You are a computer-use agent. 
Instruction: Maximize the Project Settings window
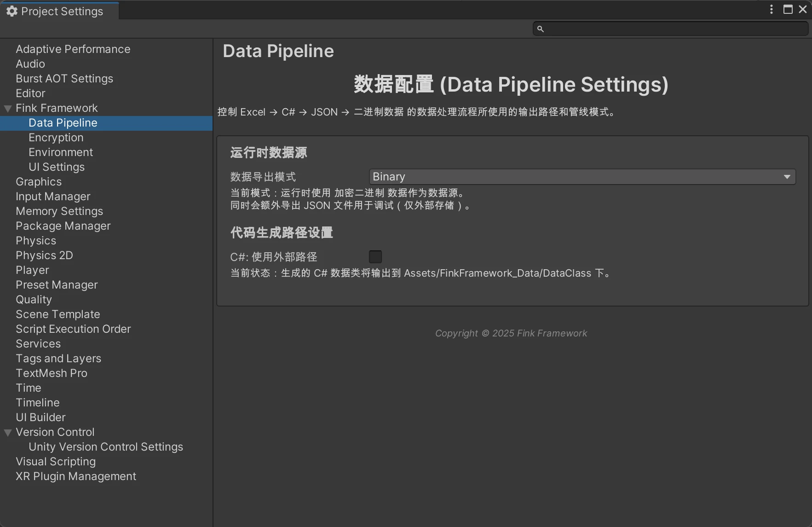point(788,10)
